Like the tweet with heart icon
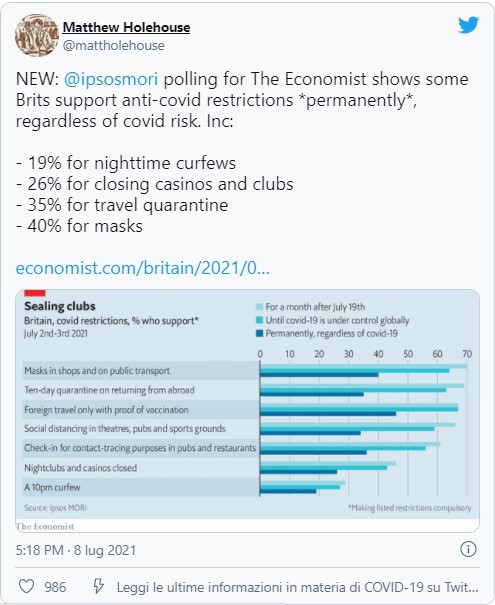This screenshot has height=605, width=495. click(26, 586)
